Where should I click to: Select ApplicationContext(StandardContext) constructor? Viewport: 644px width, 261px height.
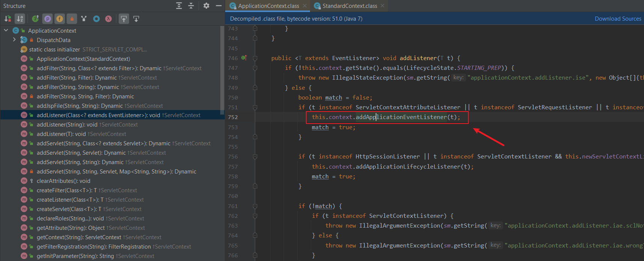83,59
